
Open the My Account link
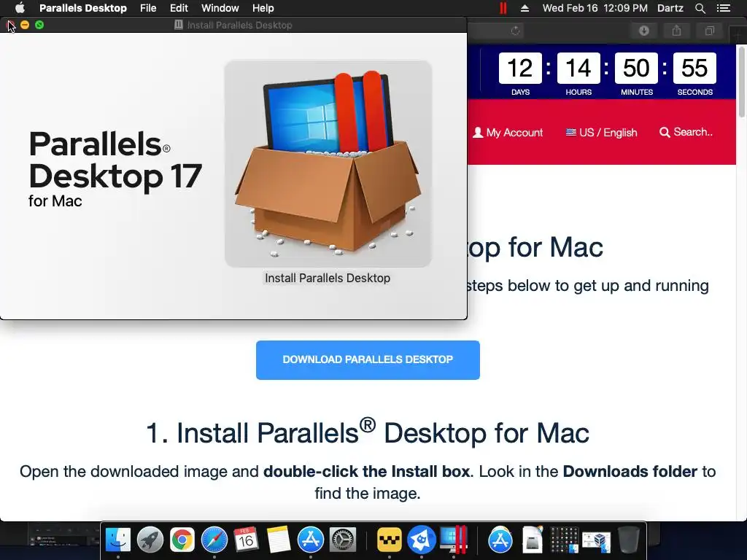click(x=508, y=133)
